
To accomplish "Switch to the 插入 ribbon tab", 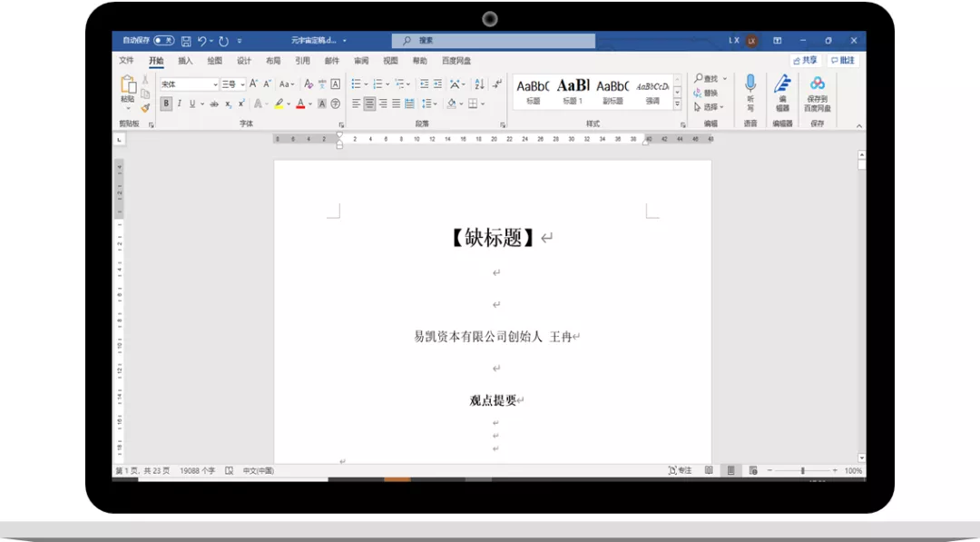I will [x=185, y=61].
